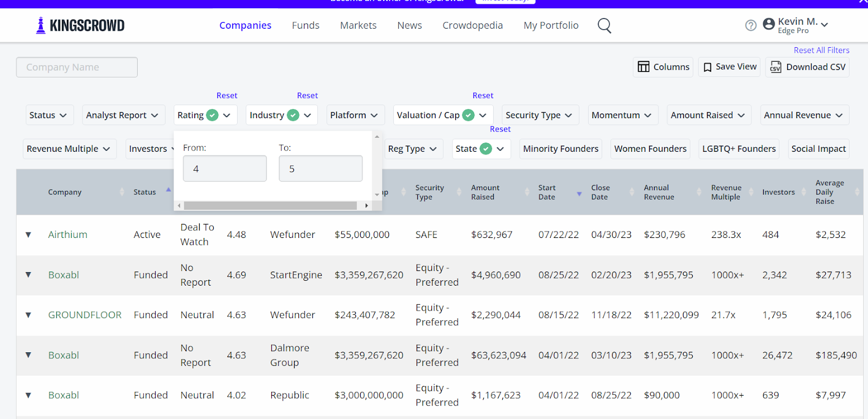Sort by Average Daily Raise column

point(830,192)
